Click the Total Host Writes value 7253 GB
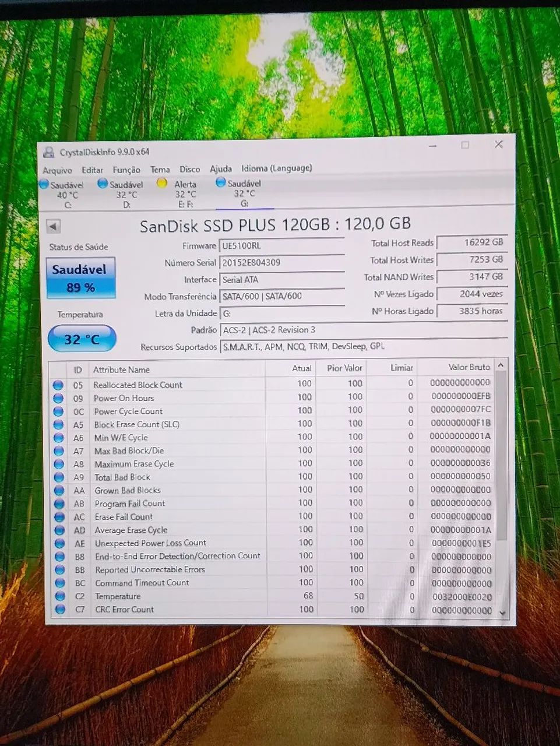Image resolution: width=560 pixels, height=746 pixels. click(472, 260)
